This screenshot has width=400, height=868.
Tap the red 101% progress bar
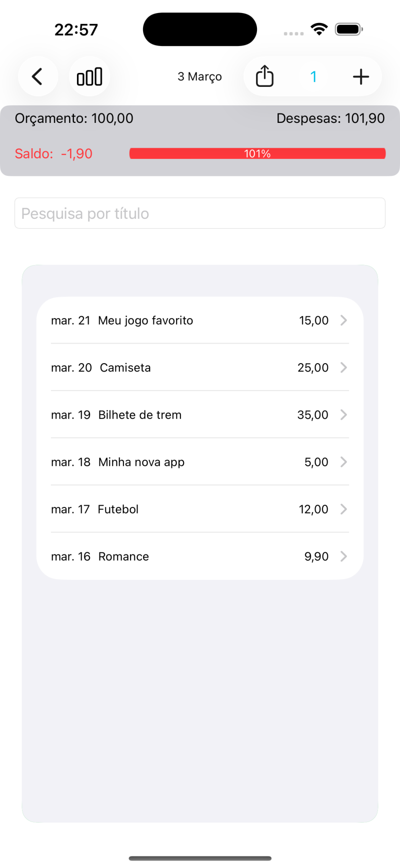click(x=257, y=154)
